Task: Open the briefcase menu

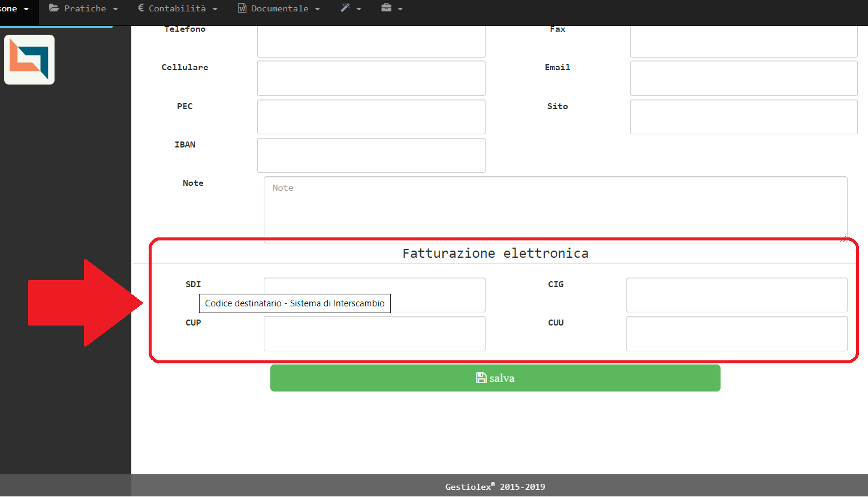Action: point(391,8)
